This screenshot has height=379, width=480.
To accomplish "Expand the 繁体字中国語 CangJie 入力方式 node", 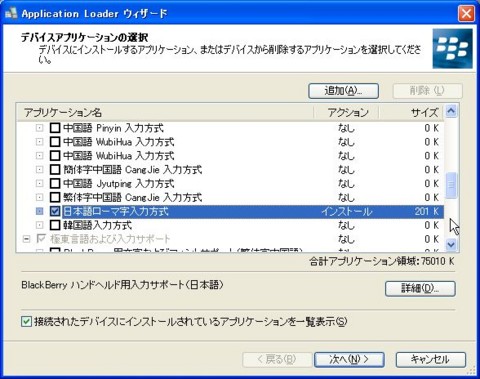I will point(40,197).
